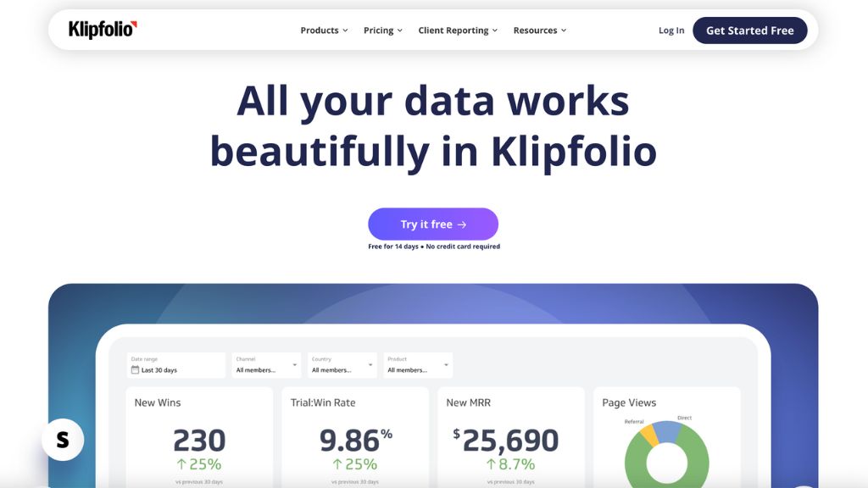Expand the Client Reporting dropdown chevron

(495, 30)
